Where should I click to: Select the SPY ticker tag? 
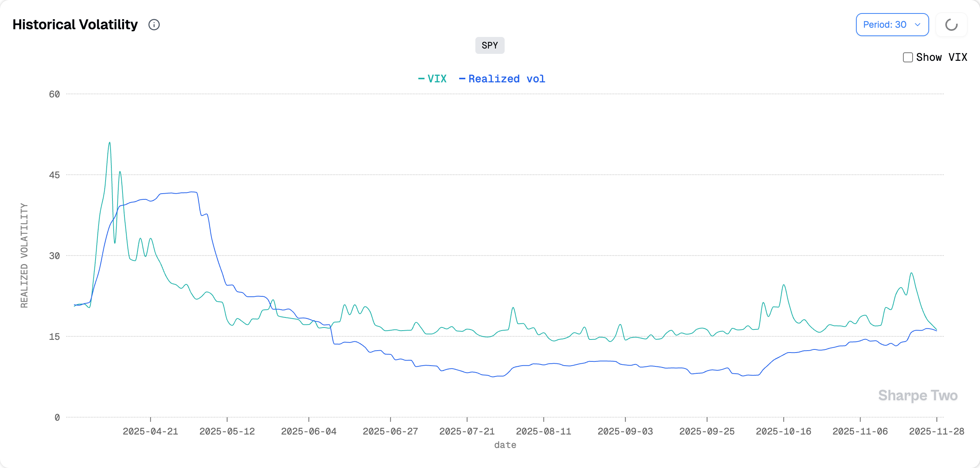coord(490,45)
